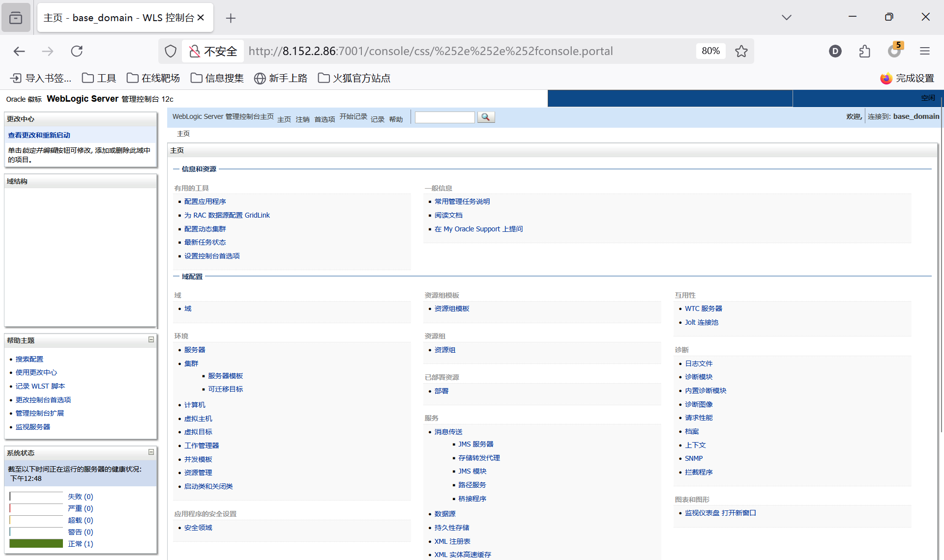Image resolution: width=944 pixels, height=560 pixels.
Task: Click the insecure connection lock icon
Action: coord(195,51)
